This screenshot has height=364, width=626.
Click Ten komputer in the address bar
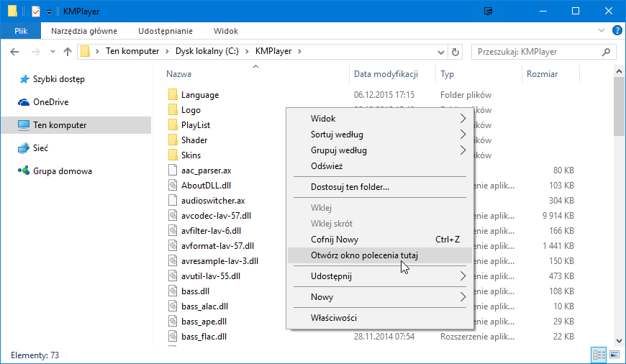(x=132, y=51)
